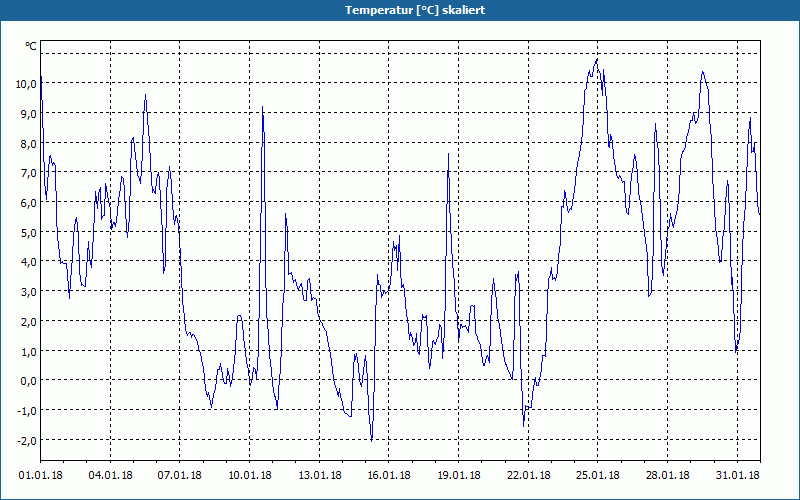Click the date label '19.01.18'
Screen dimensions: 800x500
coord(459,475)
